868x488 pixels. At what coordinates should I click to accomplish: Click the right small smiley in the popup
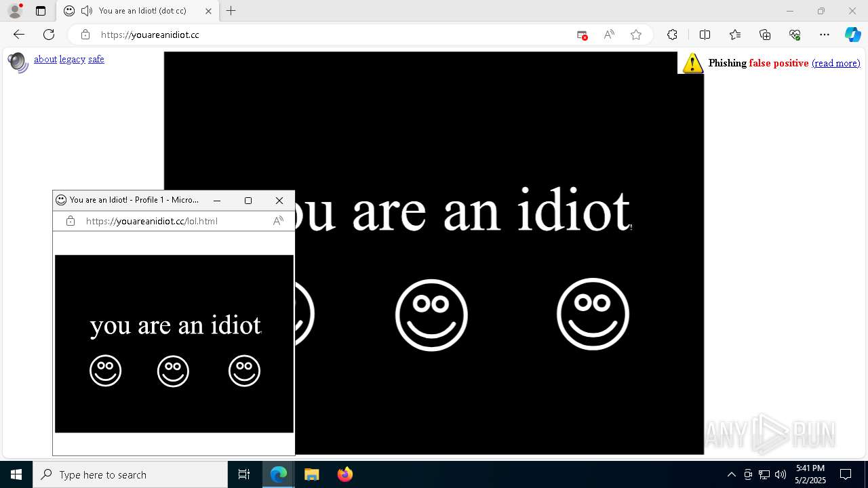click(x=244, y=371)
